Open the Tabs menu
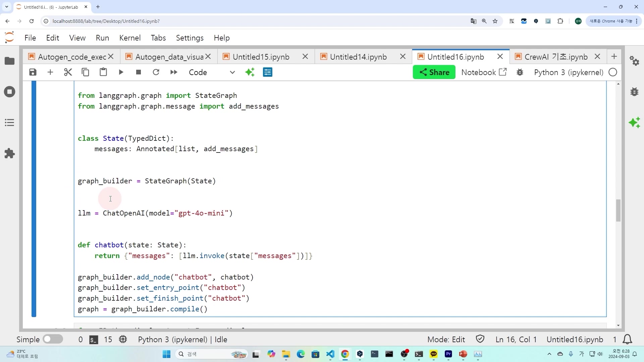 click(x=158, y=38)
